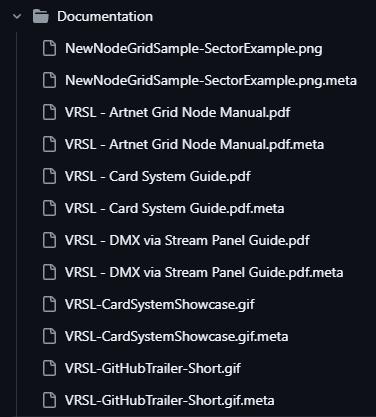Screen dimensions: 376x417
Task: Open NewNodeGridSample-SectorExample.png.meta file
Action: coord(211,81)
